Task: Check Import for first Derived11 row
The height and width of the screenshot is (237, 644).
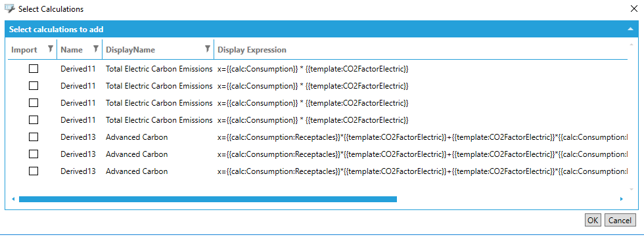Action: click(34, 69)
